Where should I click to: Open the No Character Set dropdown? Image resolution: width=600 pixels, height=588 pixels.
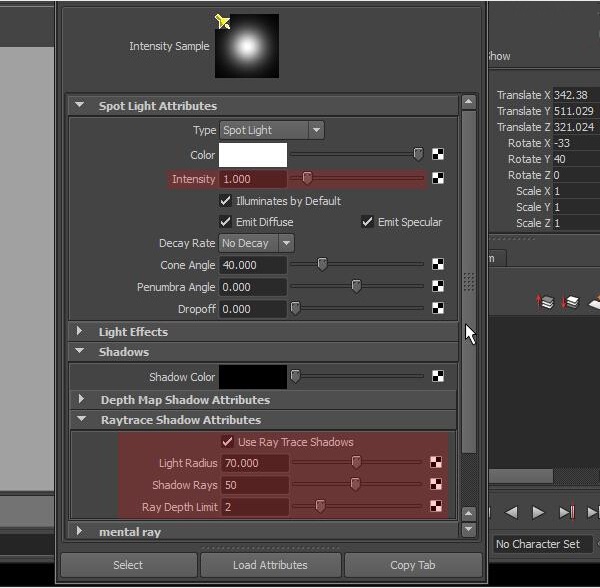543,544
